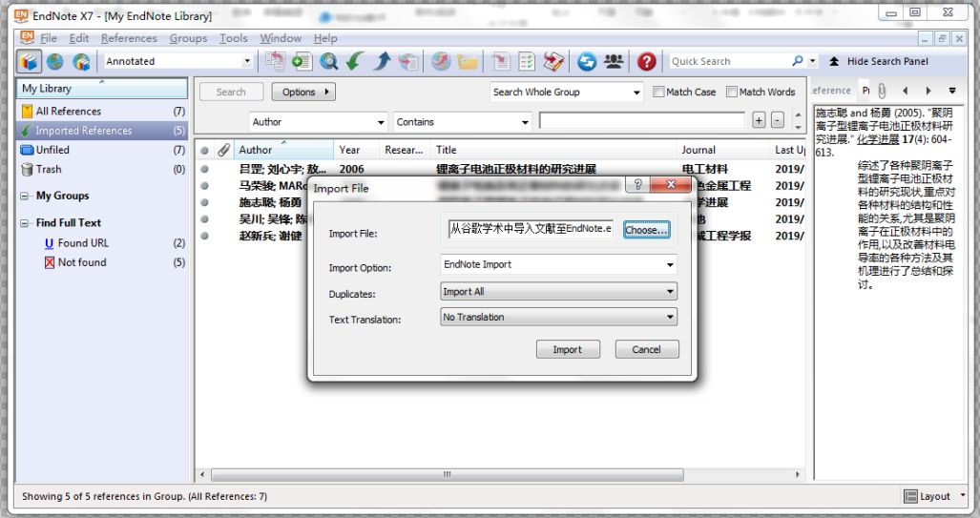980x518 pixels.
Task: Open the Edit menu
Action: pos(79,38)
